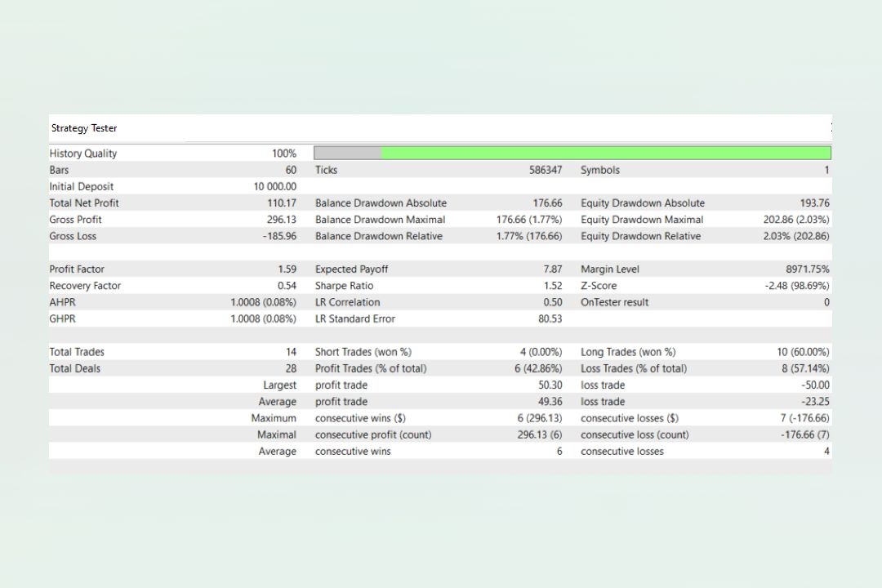Click the Expected Payoff value 7.87
The height and width of the screenshot is (588, 882).
point(552,269)
